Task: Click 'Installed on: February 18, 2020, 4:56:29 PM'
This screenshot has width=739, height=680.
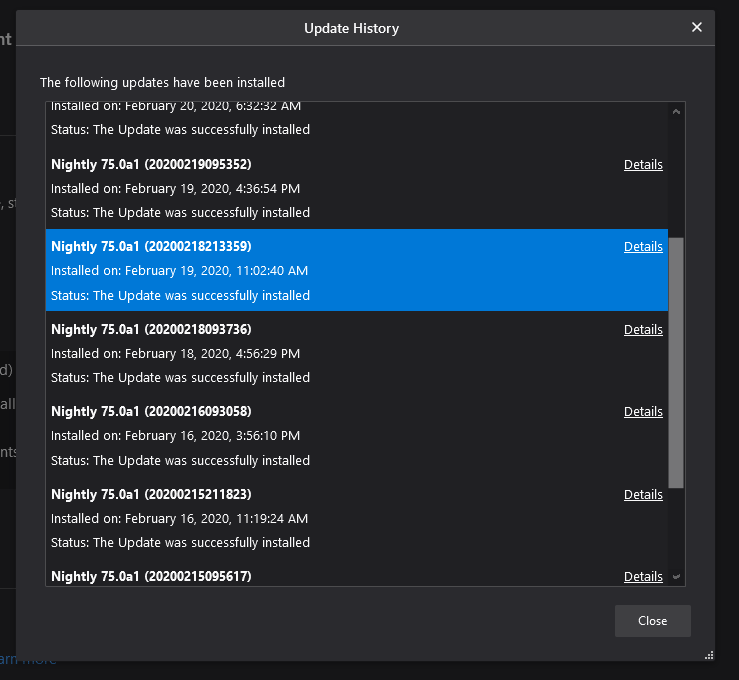Action: (175, 353)
